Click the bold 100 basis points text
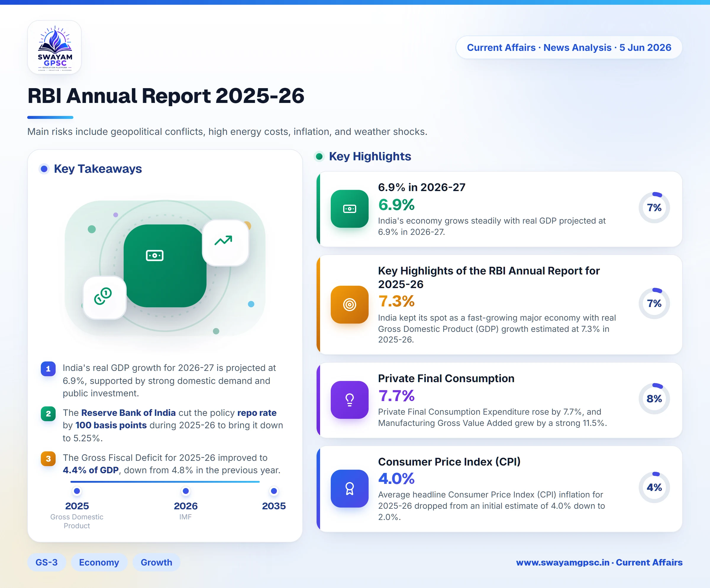 [111, 425]
